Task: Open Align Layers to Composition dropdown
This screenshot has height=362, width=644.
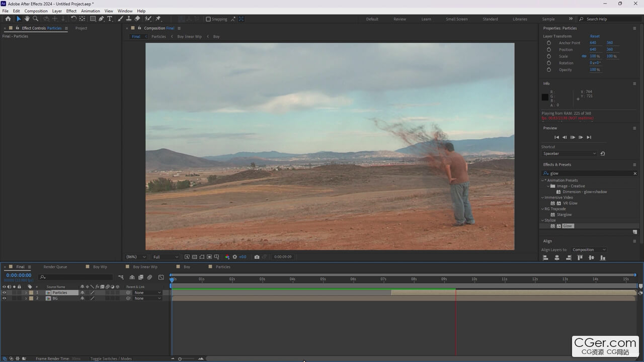Action: tap(589, 250)
